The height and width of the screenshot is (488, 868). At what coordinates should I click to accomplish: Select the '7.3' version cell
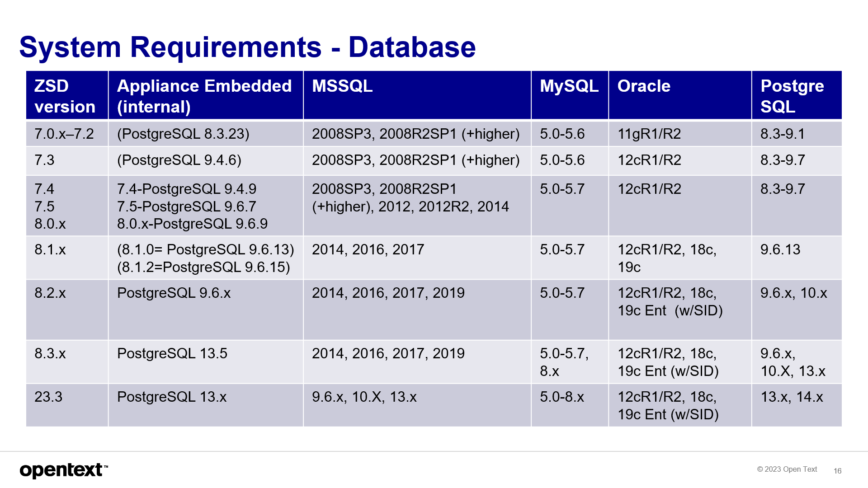point(67,160)
